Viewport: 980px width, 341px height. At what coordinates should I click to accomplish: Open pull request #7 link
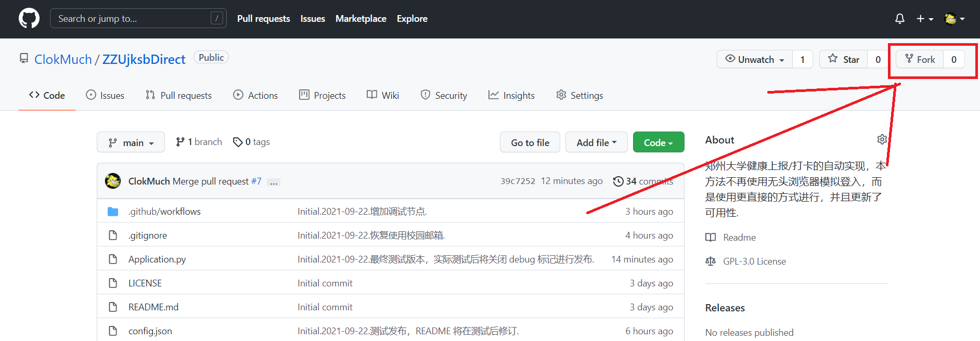point(256,181)
